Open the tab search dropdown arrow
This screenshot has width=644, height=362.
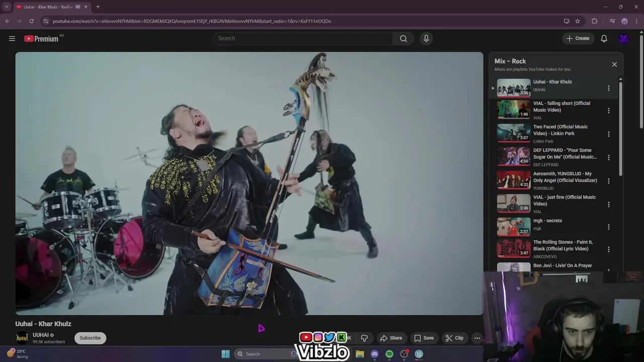(x=7, y=7)
